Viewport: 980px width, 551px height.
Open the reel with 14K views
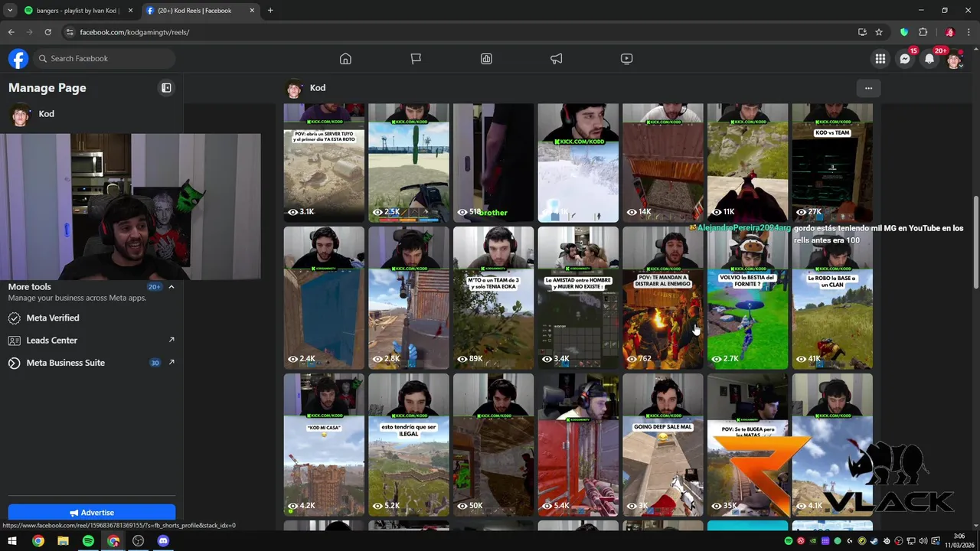662,163
